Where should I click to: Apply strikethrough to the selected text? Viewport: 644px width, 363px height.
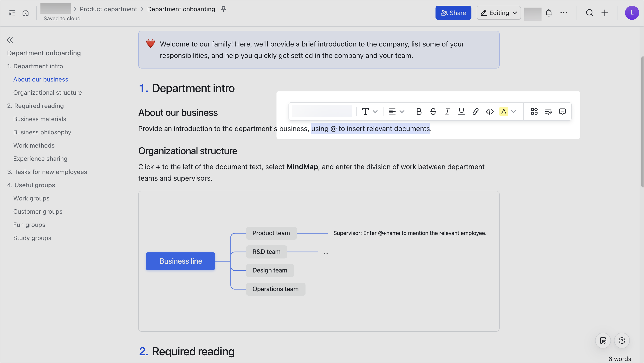click(x=433, y=112)
